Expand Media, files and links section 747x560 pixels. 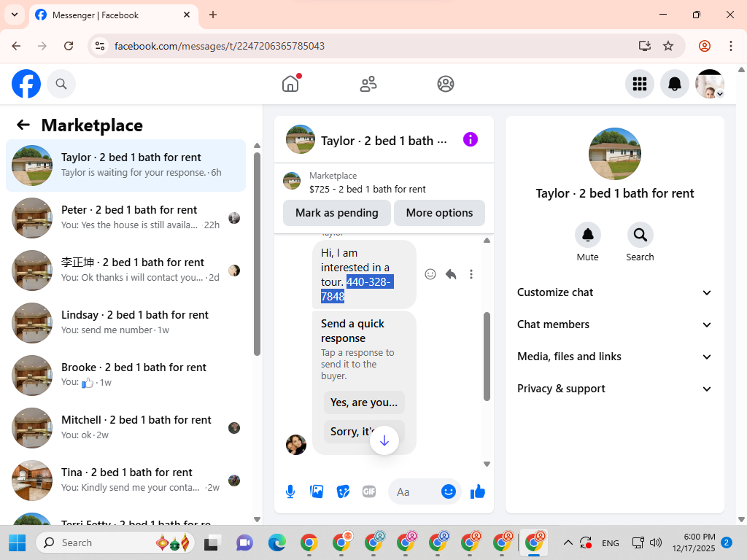[614, 357]
